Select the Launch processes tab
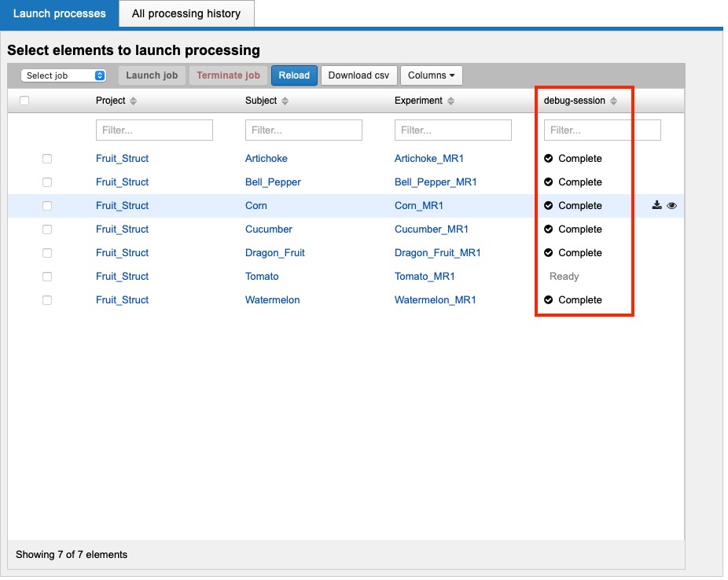This screenshot has height=580, width=728. [x=60, y=14]
